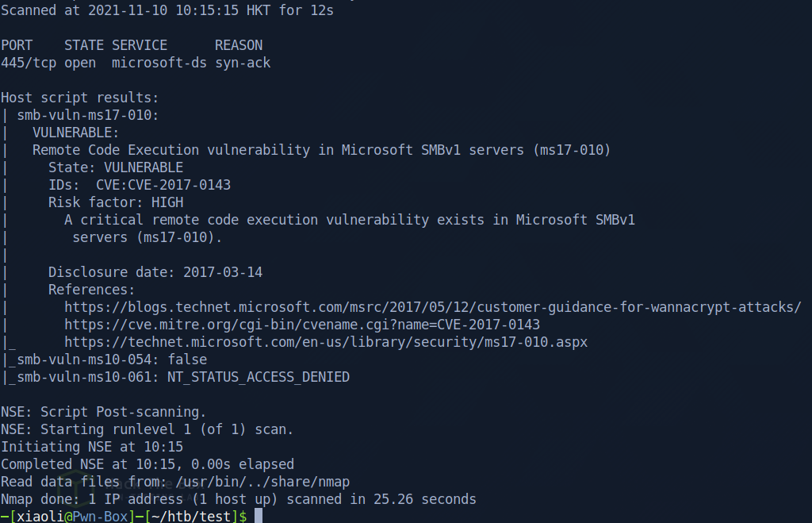
Task: Click the smb-vuln-ms17-010 script heading
Action: [x=88, y=115]
